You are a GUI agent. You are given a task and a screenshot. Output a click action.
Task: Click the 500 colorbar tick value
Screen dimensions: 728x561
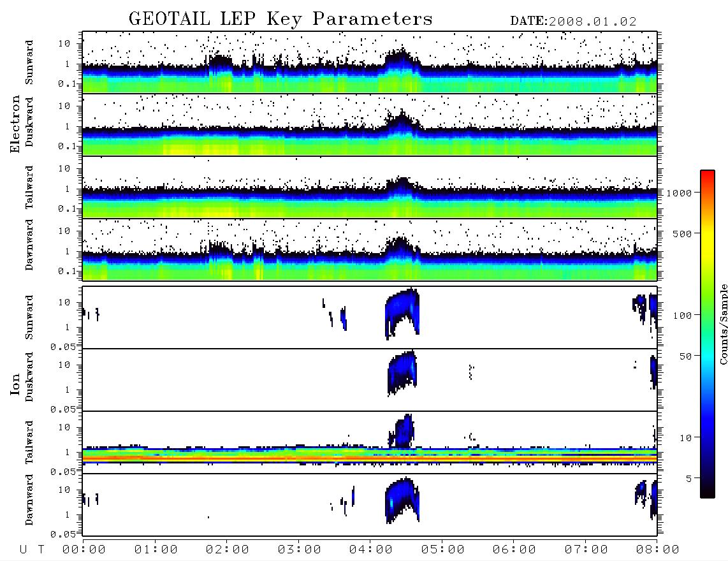coord(682,233)
